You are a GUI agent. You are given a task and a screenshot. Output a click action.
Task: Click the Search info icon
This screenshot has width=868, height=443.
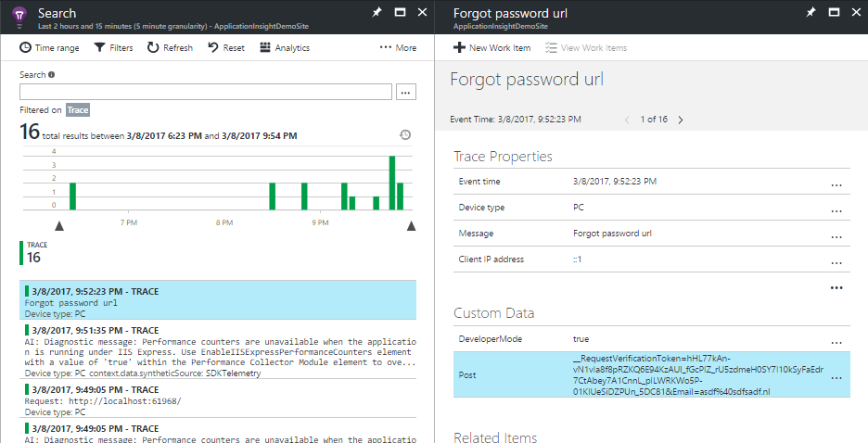[x=52, y=75]
